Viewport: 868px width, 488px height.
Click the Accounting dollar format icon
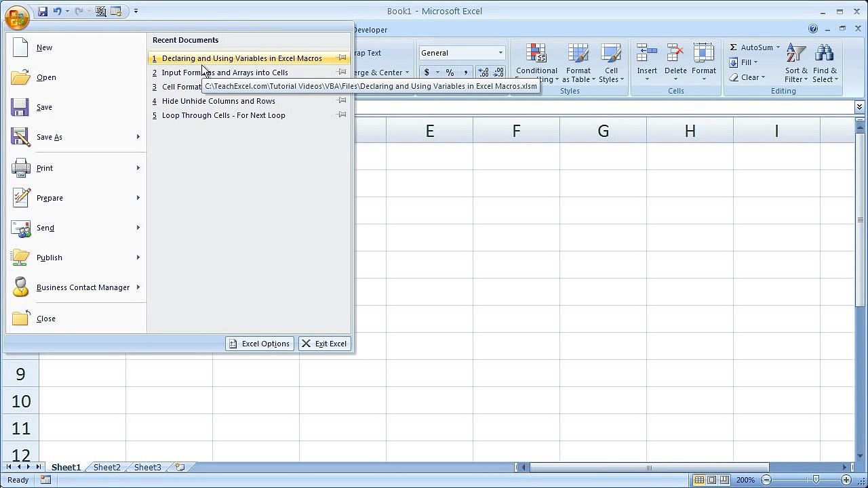(427, 73)
